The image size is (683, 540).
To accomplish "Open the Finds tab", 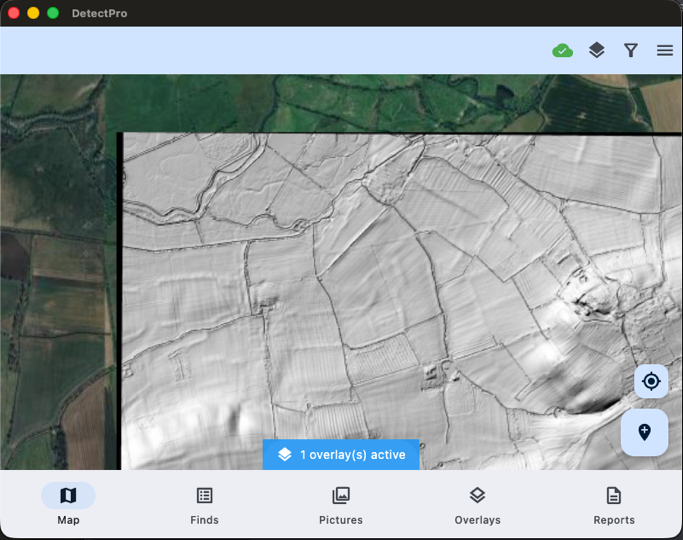I will (204, 506).
